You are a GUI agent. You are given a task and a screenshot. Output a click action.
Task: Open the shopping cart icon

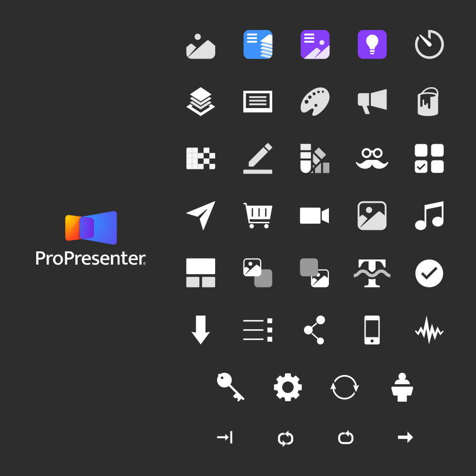[x=258, y=216]
